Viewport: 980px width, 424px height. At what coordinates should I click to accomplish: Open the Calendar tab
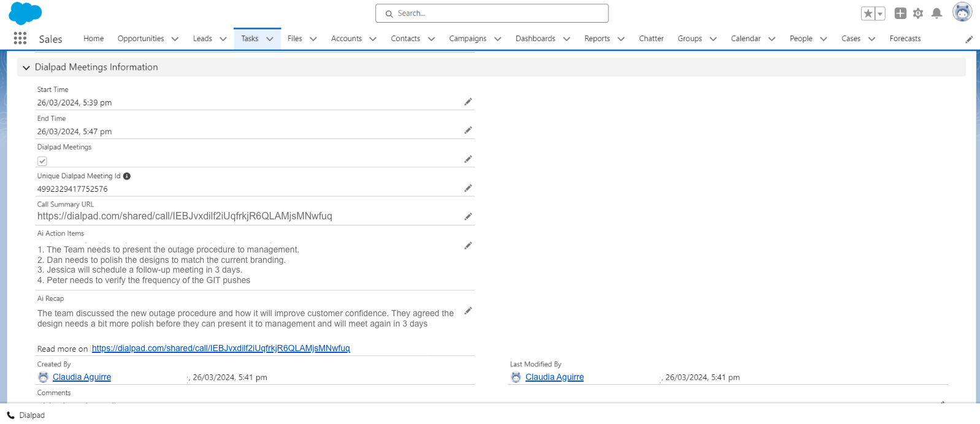click(x=746, y=39)
